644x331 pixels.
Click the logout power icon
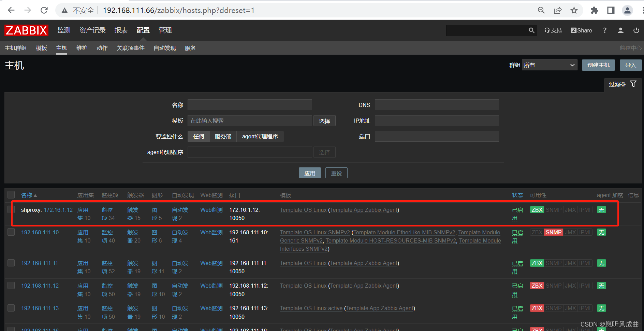pos(636,30)
